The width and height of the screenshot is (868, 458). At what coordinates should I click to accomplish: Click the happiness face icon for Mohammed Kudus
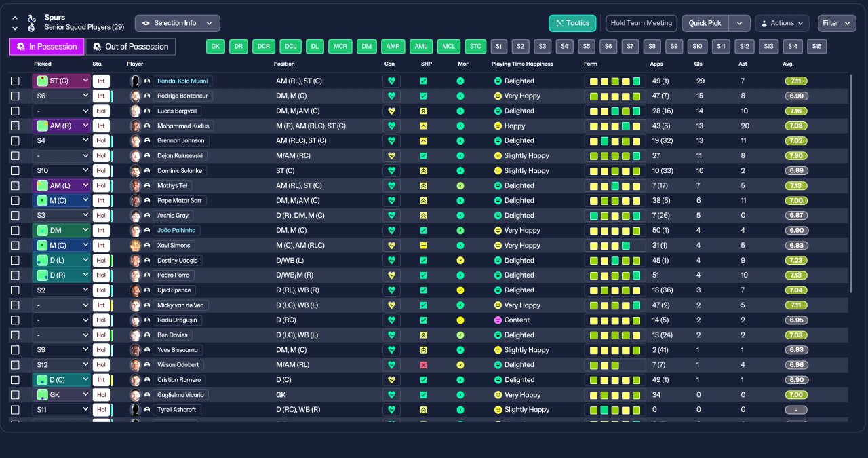click(498, 126)
